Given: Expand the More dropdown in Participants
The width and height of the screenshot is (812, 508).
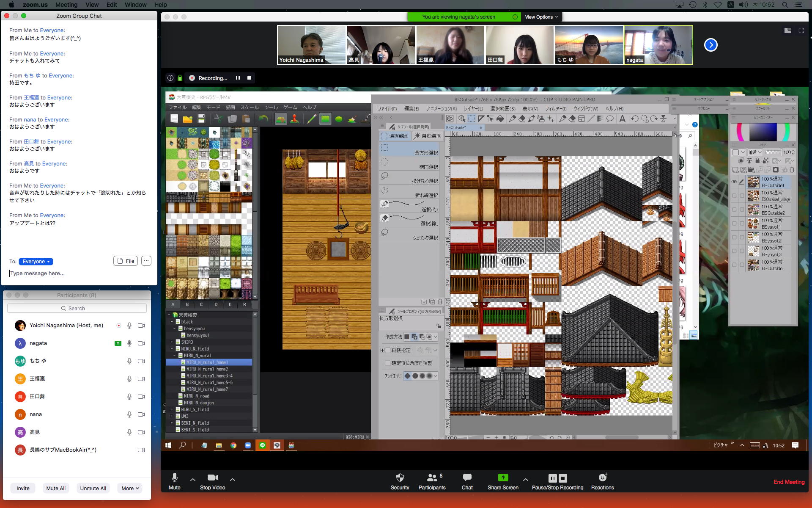Looking at the screenshot, I should click(130, 488).
